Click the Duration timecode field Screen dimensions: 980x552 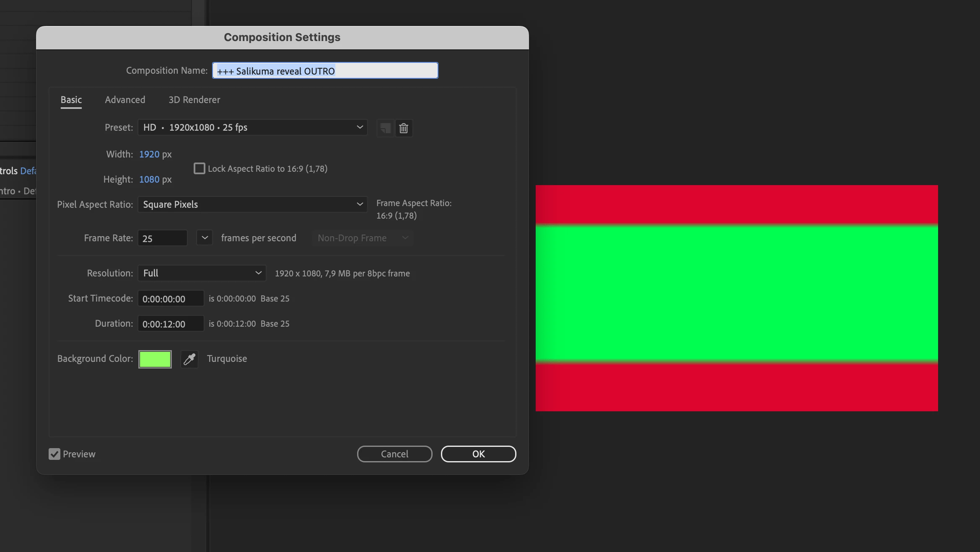(171, 324)
